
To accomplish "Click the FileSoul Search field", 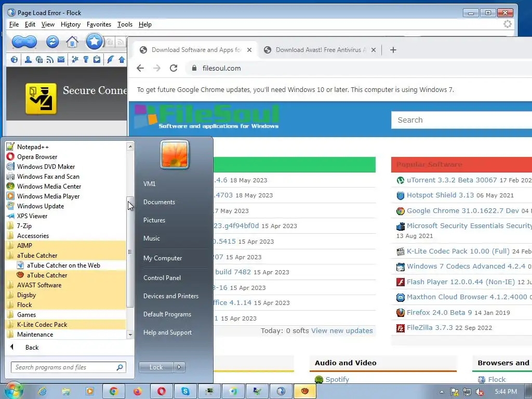I will pos(461,120).
